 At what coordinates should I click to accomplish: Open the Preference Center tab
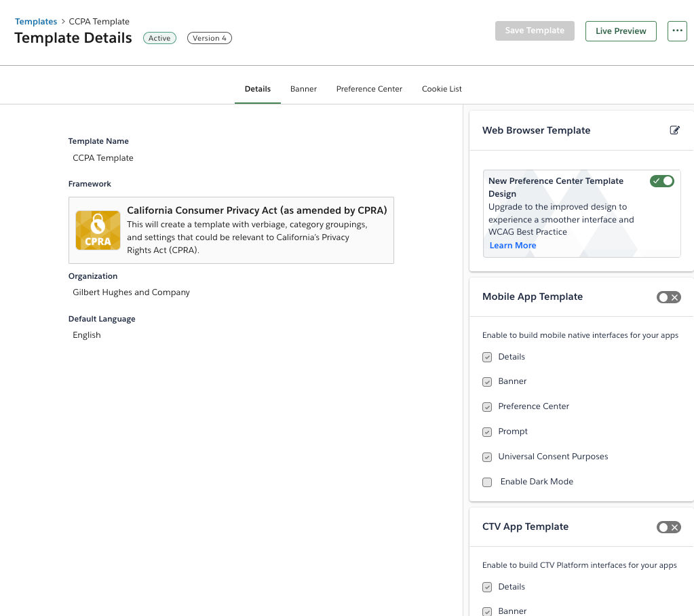tap(369, 89)
